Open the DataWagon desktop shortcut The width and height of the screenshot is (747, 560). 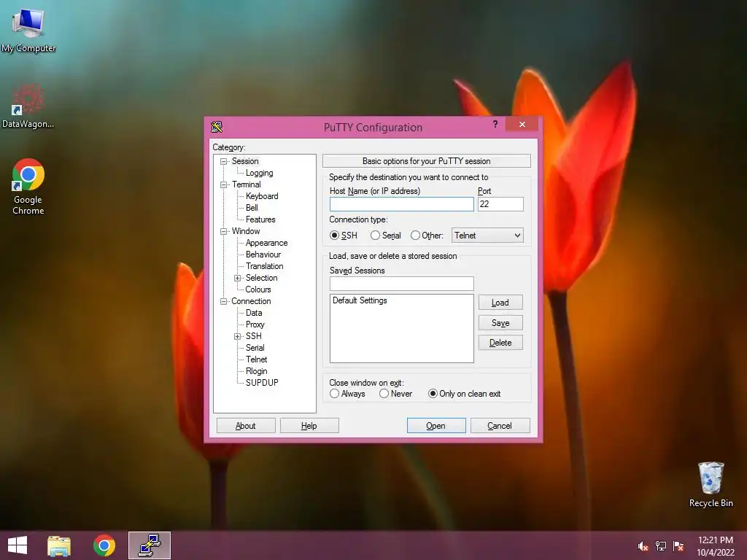pos(28,106)
